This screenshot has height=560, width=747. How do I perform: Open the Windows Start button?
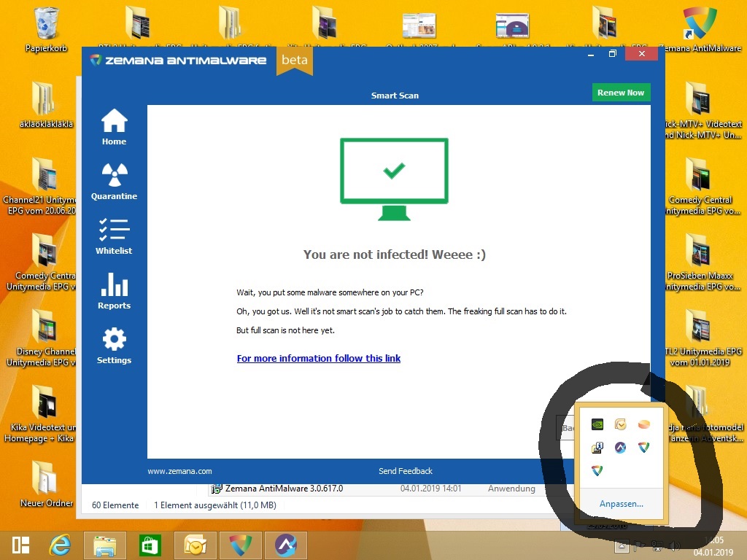20,545
